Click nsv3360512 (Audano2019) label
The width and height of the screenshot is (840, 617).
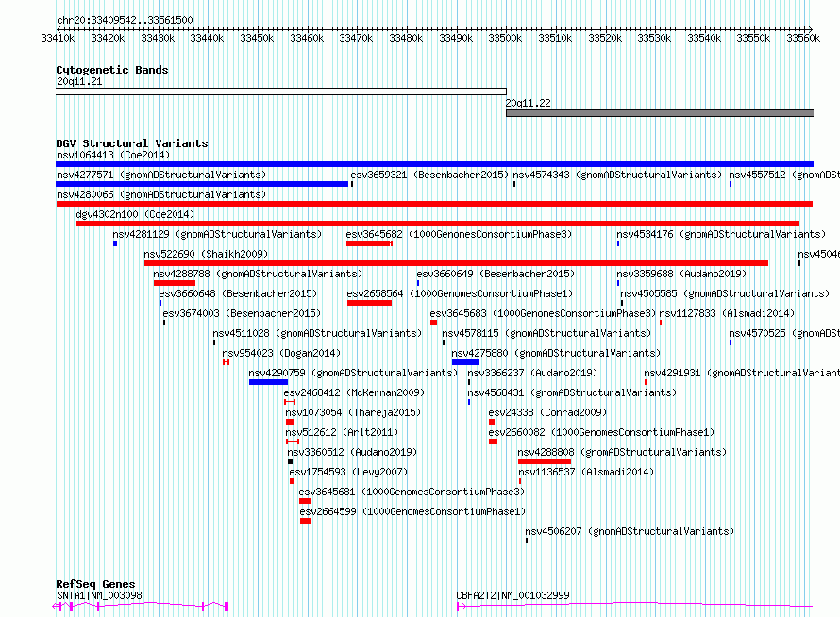coord(352,453)
